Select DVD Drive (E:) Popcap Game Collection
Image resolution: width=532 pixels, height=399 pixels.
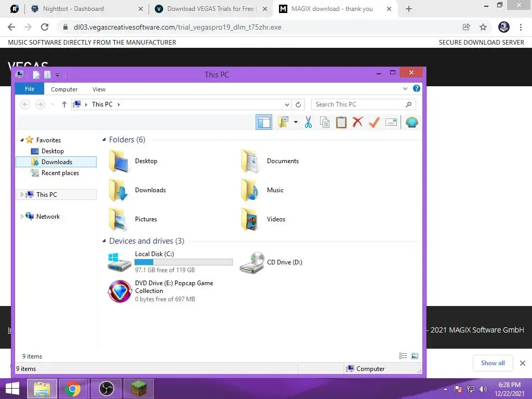click(161, 291)
